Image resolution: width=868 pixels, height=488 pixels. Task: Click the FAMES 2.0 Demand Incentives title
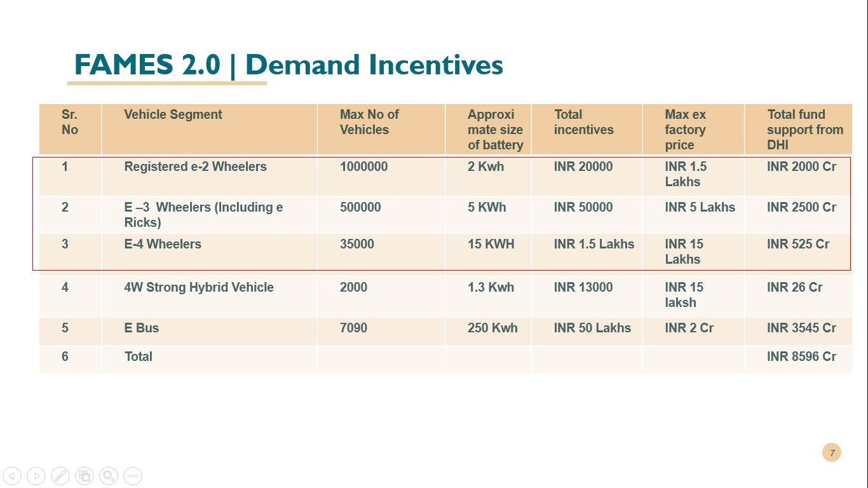pyautogui.click(x=288, y=65)
